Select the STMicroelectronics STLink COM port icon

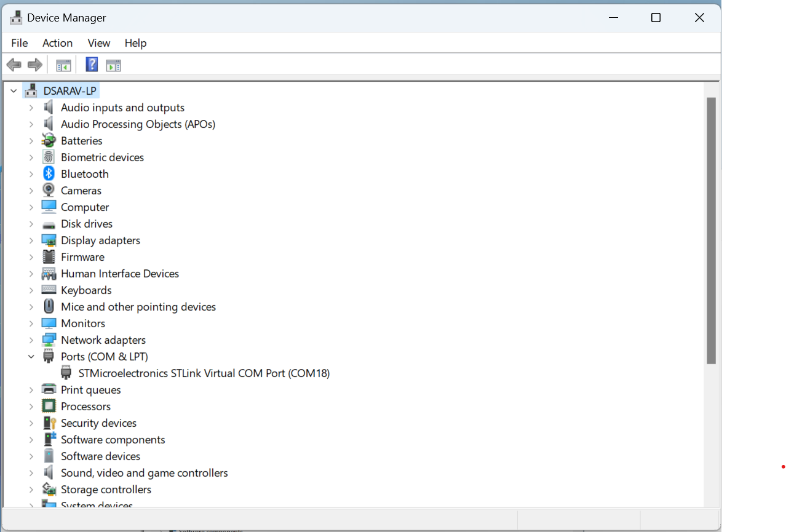[66, 373]
